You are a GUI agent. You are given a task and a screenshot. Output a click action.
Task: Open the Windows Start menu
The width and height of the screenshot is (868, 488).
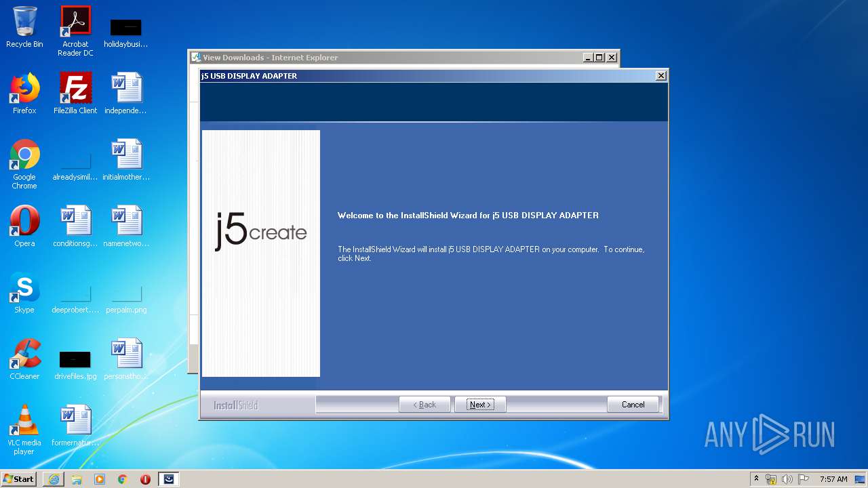pyautogui.click(x=19, y=479)
